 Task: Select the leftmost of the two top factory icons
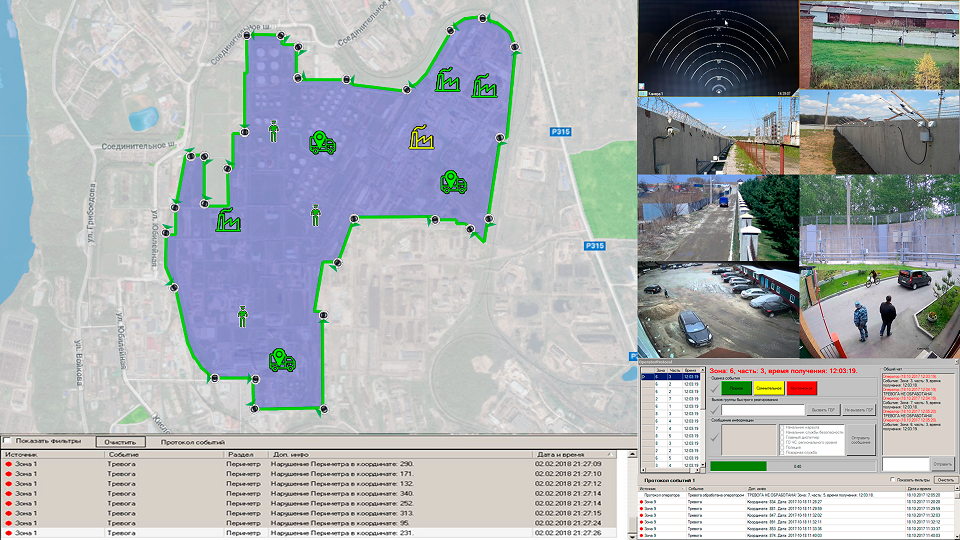448,80
